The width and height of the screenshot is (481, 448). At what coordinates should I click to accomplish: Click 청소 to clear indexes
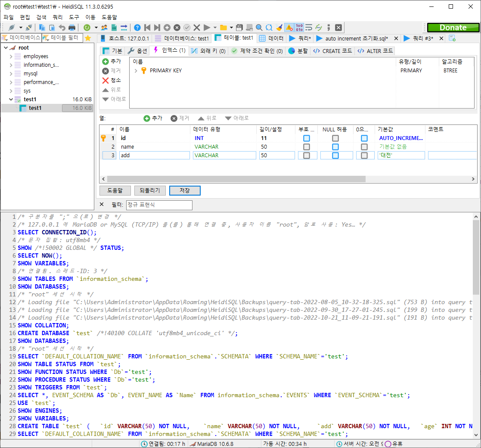[112, 81]
